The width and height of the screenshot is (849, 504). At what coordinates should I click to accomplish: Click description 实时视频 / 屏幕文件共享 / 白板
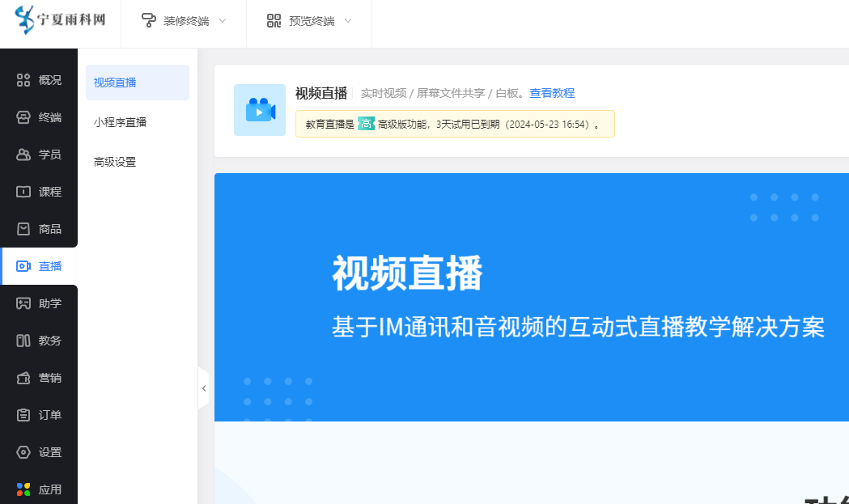point(443,93)
